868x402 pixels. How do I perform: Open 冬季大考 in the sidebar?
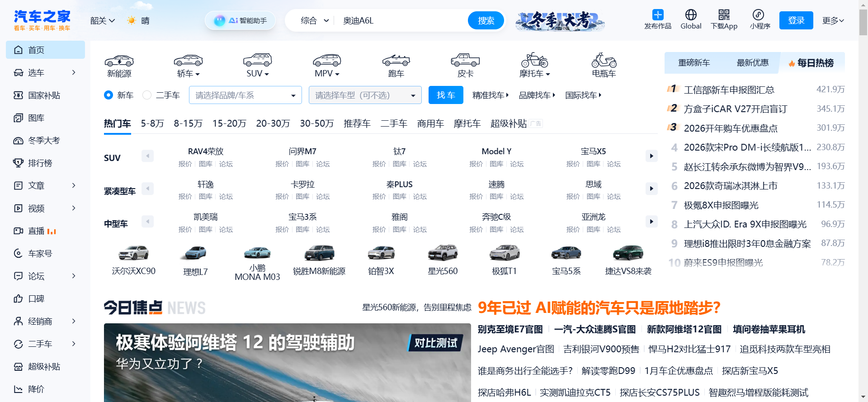pyautogui.click(x=45, y=140)
